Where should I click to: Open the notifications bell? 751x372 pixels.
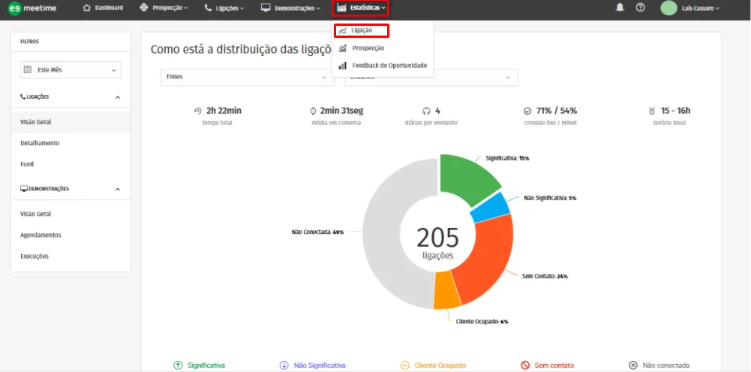point(620,8)
